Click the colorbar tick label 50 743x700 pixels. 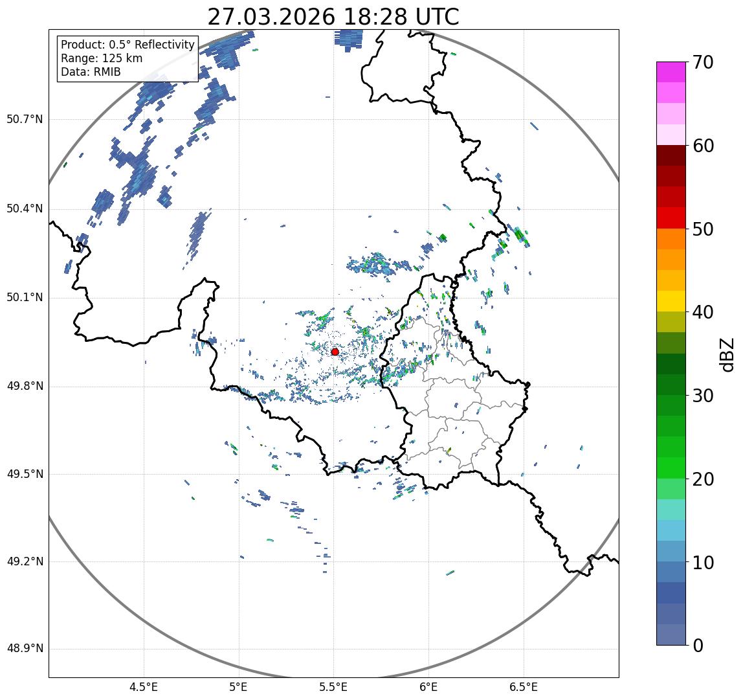tap(703, 229)
